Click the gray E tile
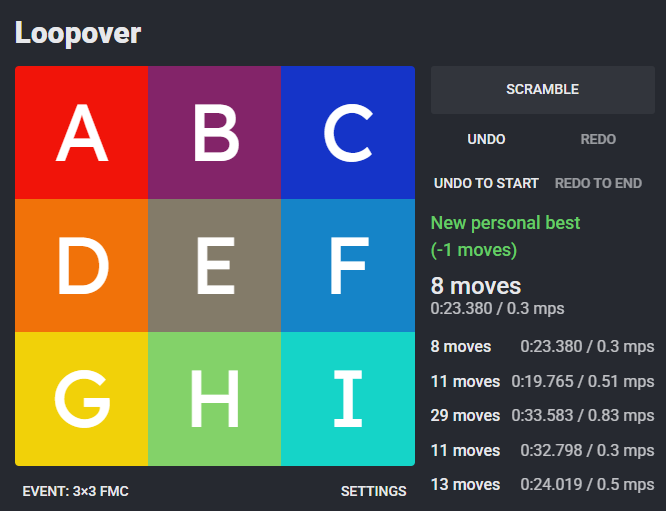 point(214,265)
